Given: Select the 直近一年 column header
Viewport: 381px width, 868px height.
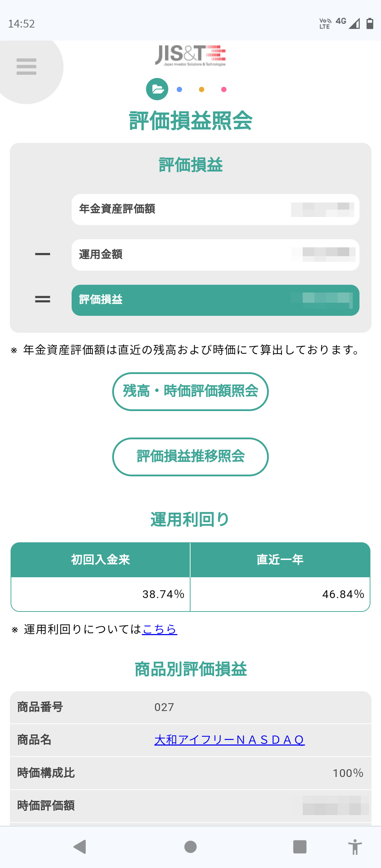Looking at the screenshot, I should click(x=280, y=560).
